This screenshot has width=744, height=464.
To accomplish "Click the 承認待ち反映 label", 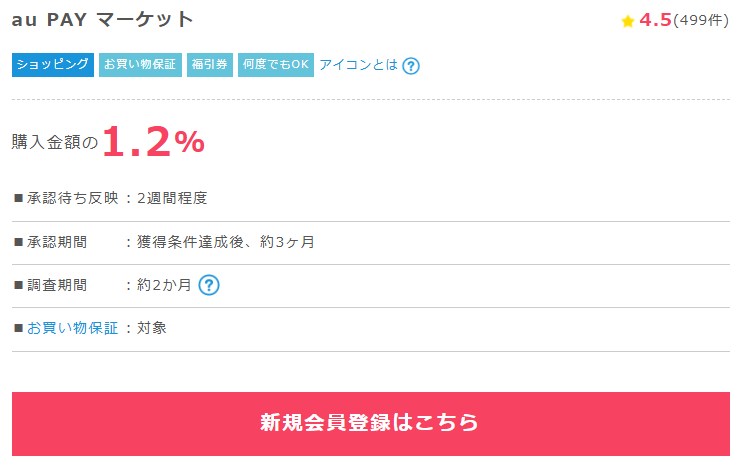I will (68, 198).
